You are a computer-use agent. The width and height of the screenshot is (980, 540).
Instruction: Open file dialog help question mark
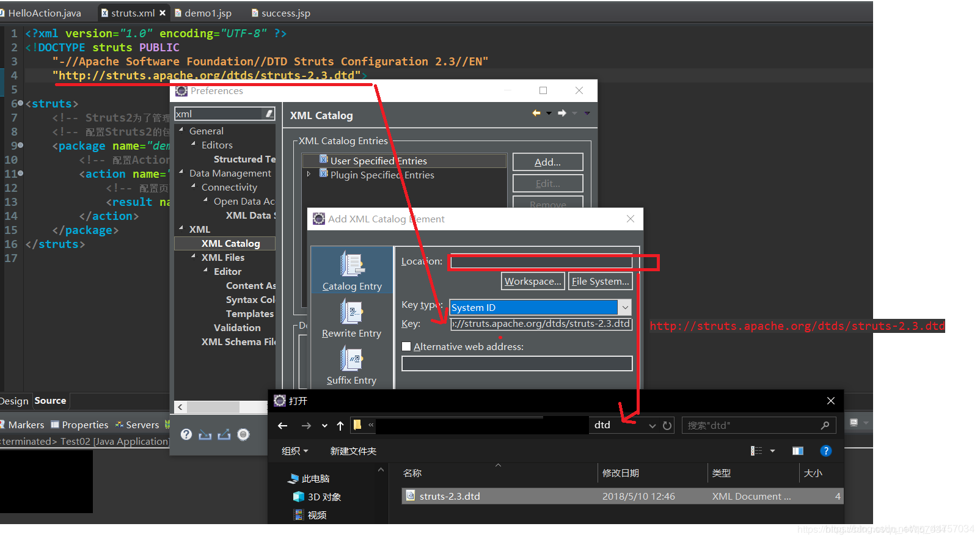point(826,451)
